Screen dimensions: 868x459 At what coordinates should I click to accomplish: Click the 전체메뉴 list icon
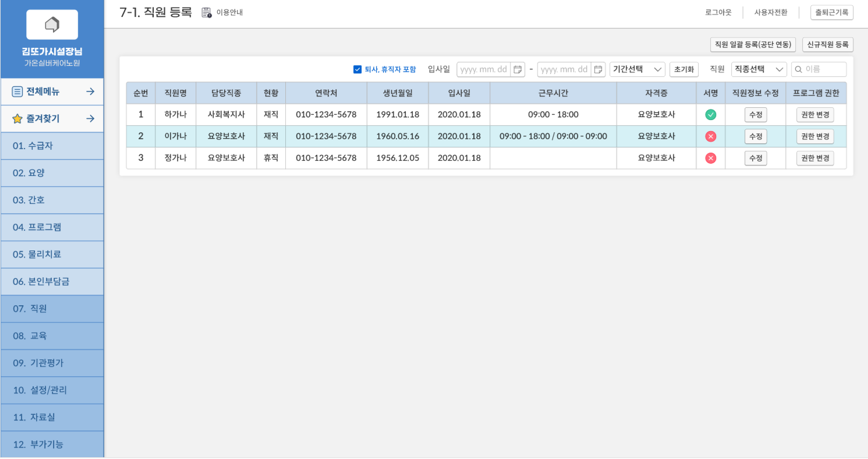(17, 91)
